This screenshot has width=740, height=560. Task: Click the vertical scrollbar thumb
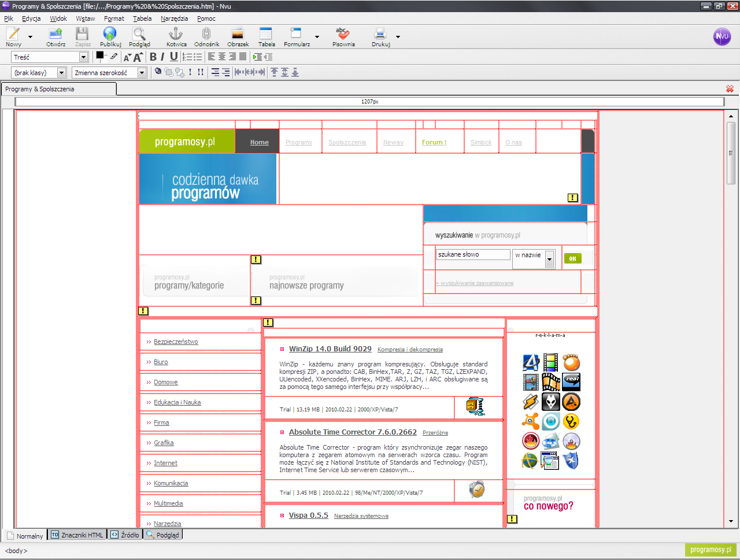731,153
